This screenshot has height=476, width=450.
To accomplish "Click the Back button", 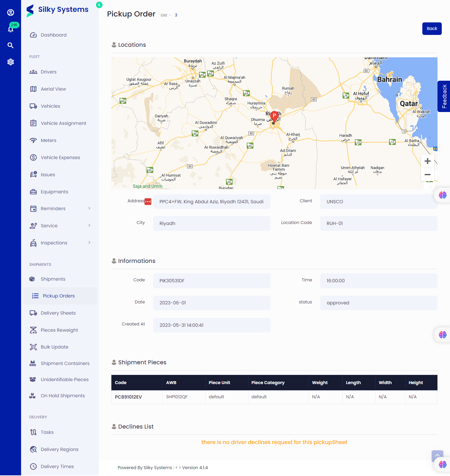I will click(x=432, y=29).
